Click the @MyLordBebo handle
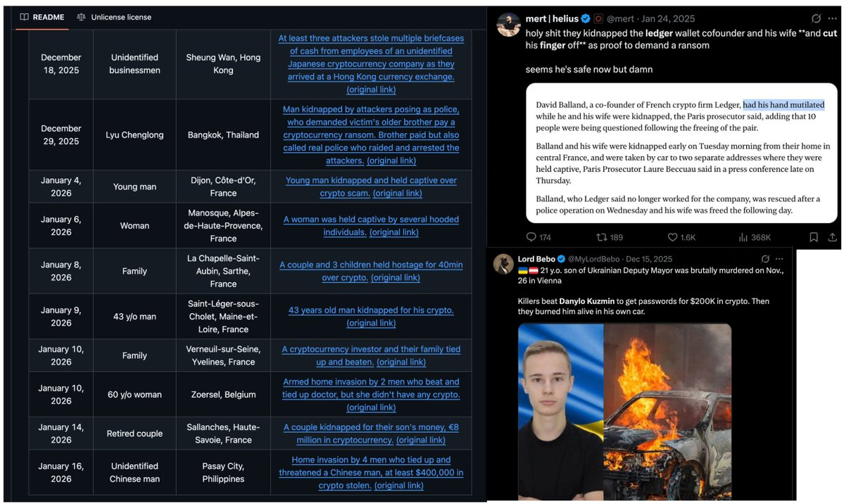The height and width of the screenshot is (504, 844). point(593,259)
